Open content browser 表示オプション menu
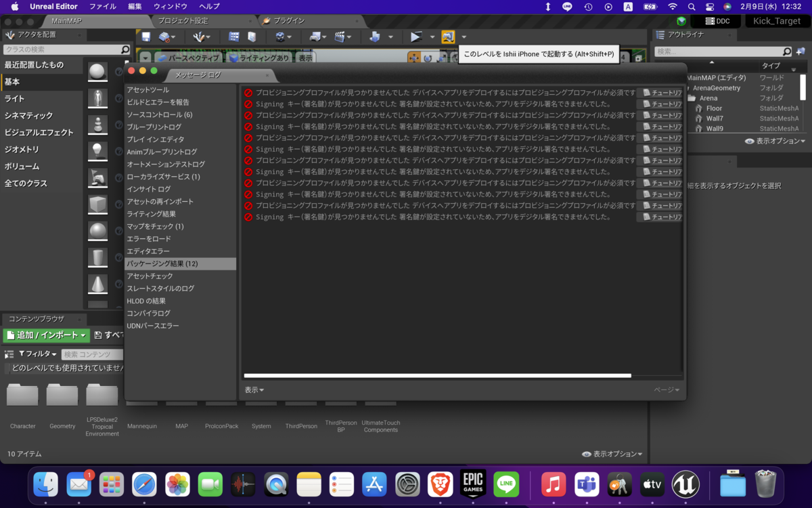This screenshot has width=812, height=508. pyautogui.click(x=612, y=454)
